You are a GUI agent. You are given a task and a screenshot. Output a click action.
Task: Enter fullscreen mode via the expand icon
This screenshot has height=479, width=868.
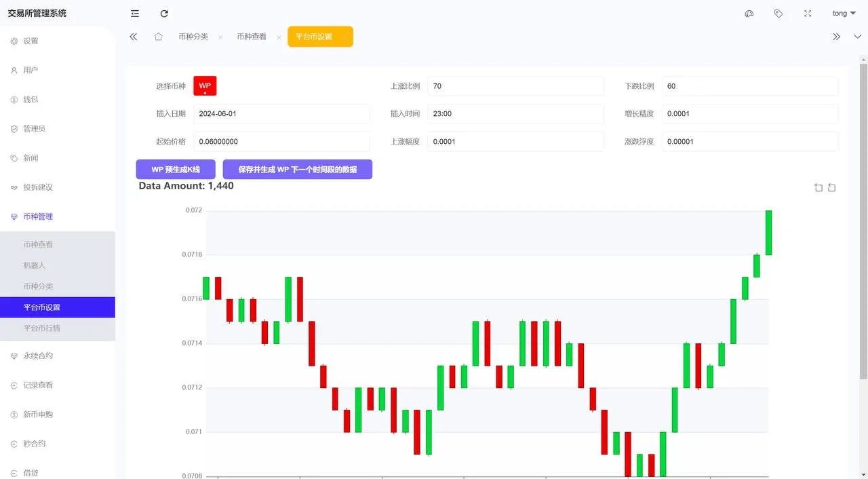pos(808,14)
